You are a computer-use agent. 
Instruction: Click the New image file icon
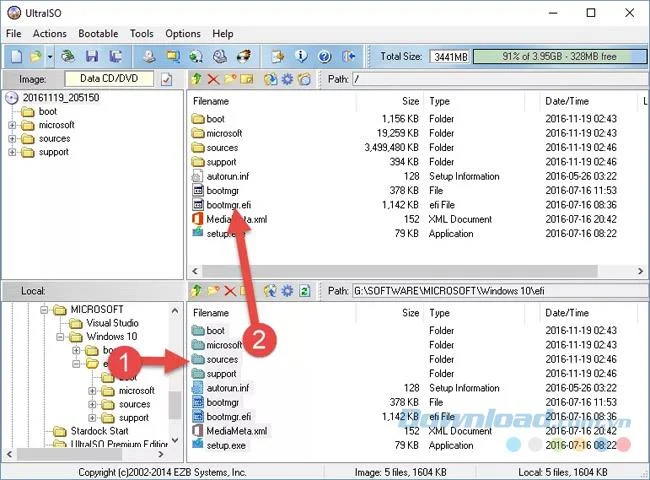[16, 56]
